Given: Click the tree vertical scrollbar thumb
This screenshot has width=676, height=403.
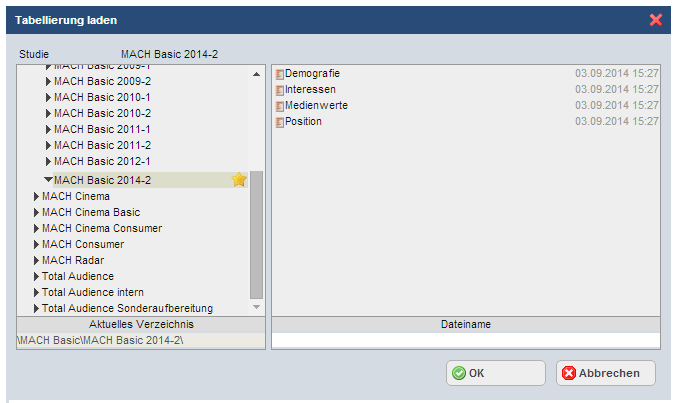Looking at the screenshot, I should coord(257,234).
